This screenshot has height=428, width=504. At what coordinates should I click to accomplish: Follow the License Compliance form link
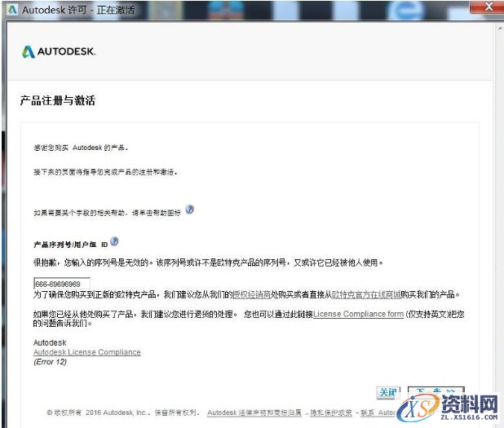tap(358, 314)
